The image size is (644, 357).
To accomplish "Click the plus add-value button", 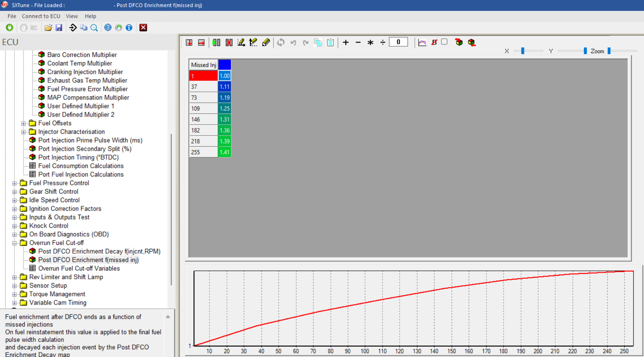I will point(346,43).
